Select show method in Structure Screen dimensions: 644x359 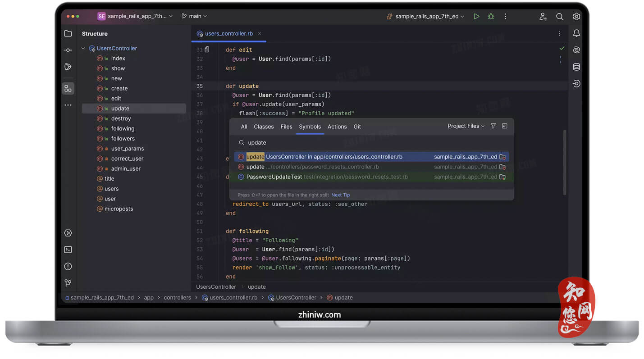click(x=118, y=68)
